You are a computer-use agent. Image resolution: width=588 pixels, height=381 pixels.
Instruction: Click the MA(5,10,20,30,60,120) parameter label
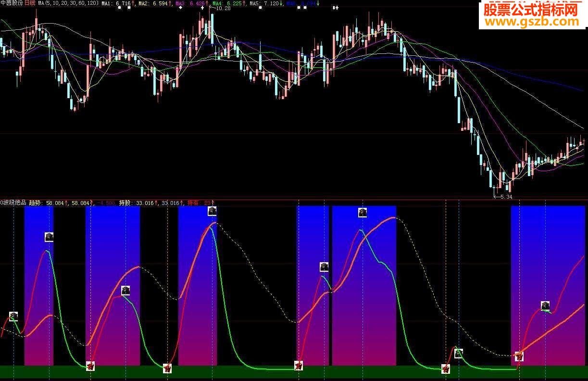pyautogui.click(x=69, y=3)
